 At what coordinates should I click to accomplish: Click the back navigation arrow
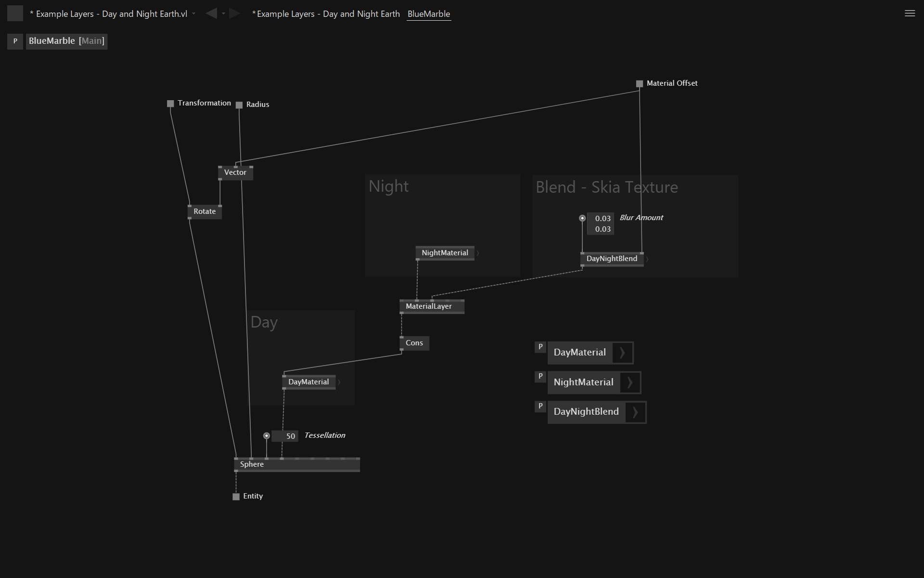(211, 13)
